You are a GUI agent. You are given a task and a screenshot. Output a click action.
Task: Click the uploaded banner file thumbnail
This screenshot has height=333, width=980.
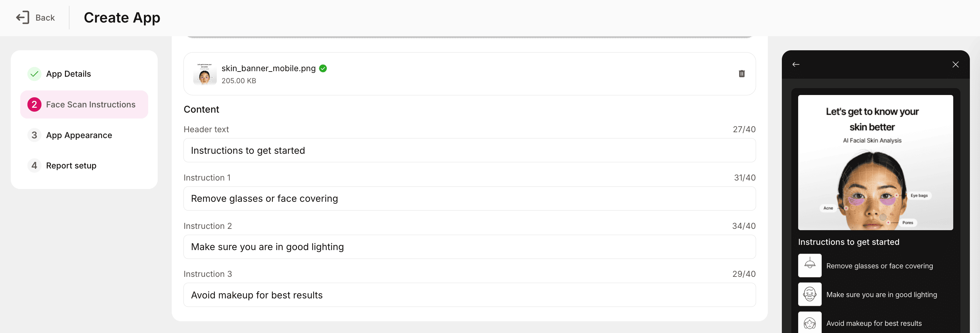point(205,74)
